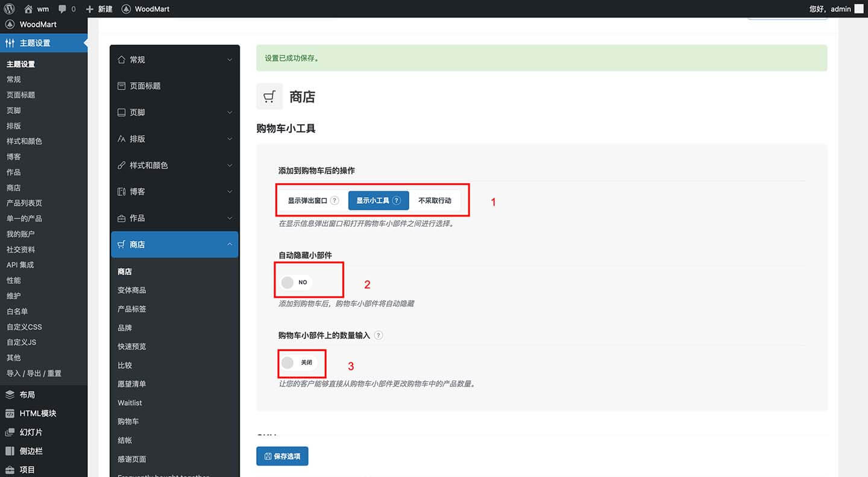Image resolution: width=868 pixels, height=477 pixels.
Task: Click the 页面标题 panel icon
Action: pos(121,86)
